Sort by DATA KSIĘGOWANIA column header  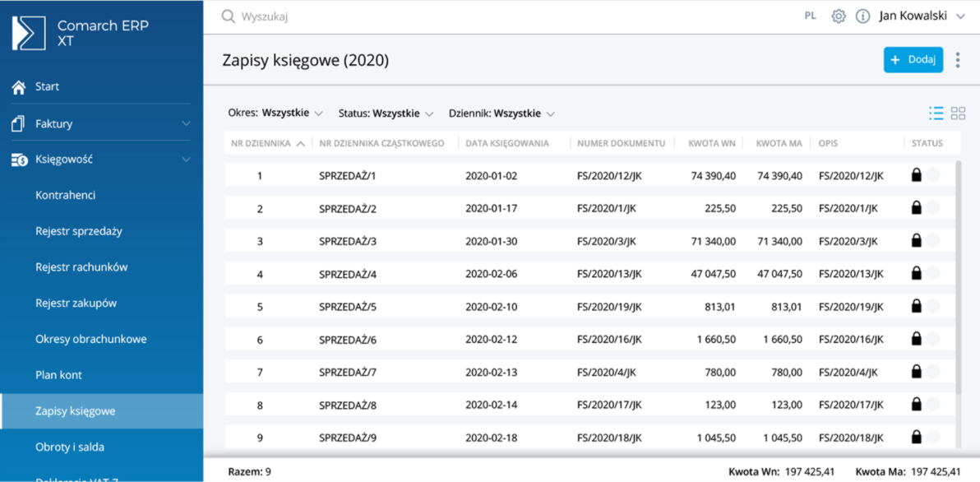pyautogui.click(x=507, y=143)
